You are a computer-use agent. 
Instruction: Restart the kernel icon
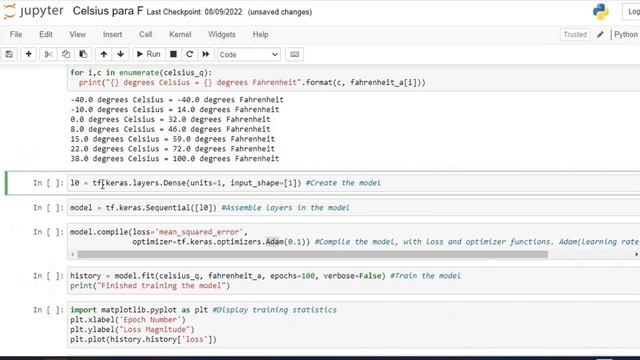tap(189, 54)
